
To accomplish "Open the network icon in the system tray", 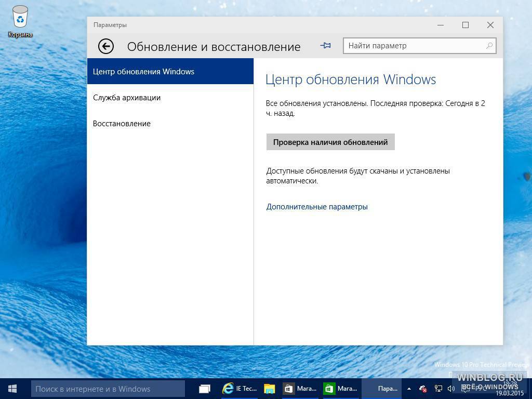I will coord(438,389).
